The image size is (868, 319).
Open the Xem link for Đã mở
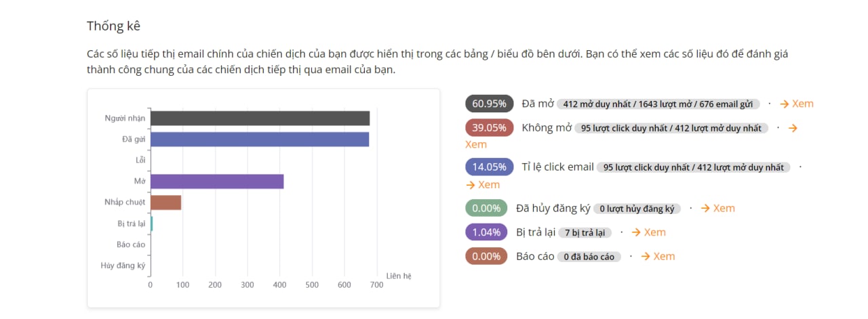796,104
